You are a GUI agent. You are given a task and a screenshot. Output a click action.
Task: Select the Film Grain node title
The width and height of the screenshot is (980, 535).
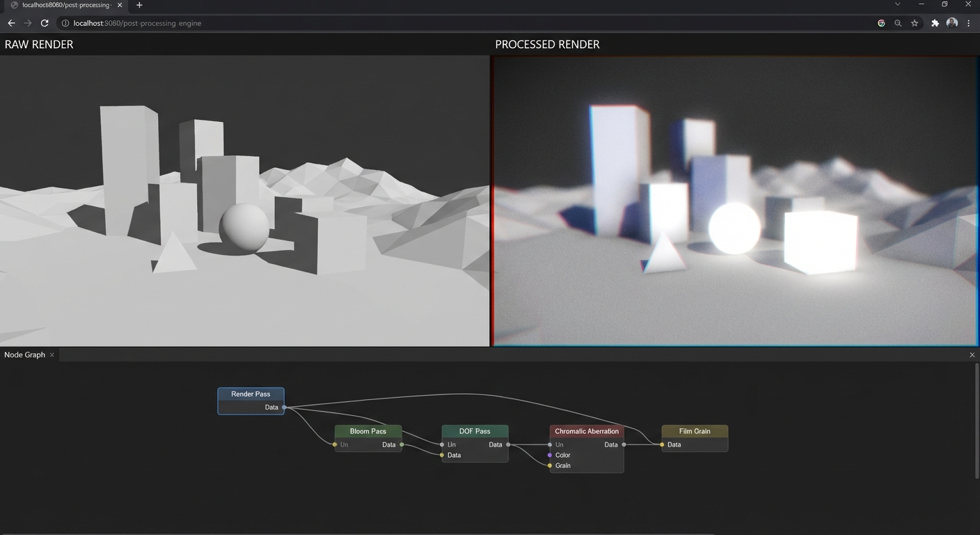click(x=694, y=431)
